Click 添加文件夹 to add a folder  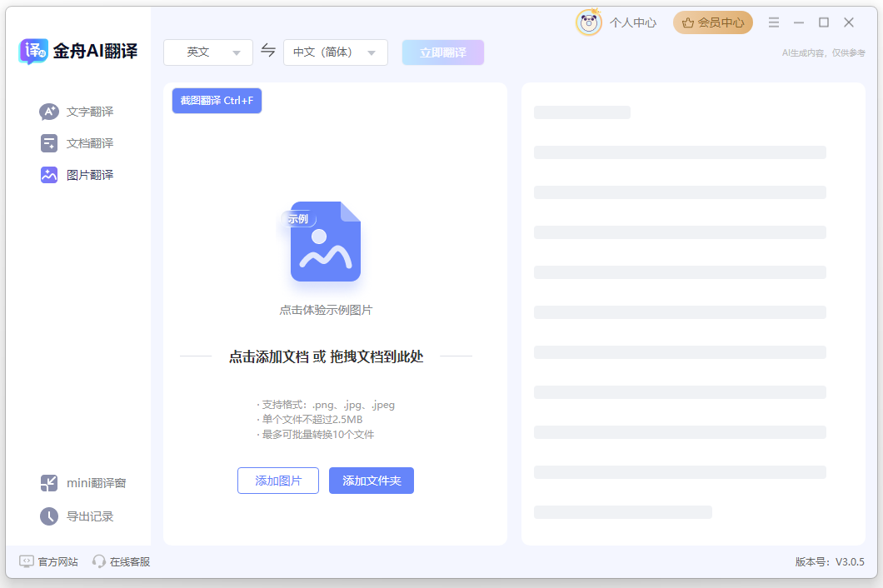tap(371, 481)
